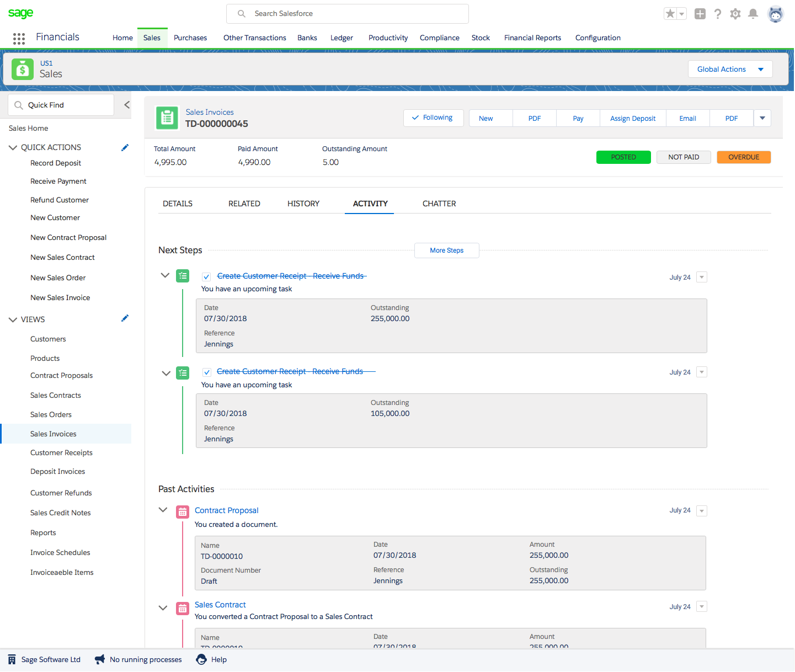Click the Sales Contract calendar icon
This screenshot has width=795, height=672.
coord(183,609)
